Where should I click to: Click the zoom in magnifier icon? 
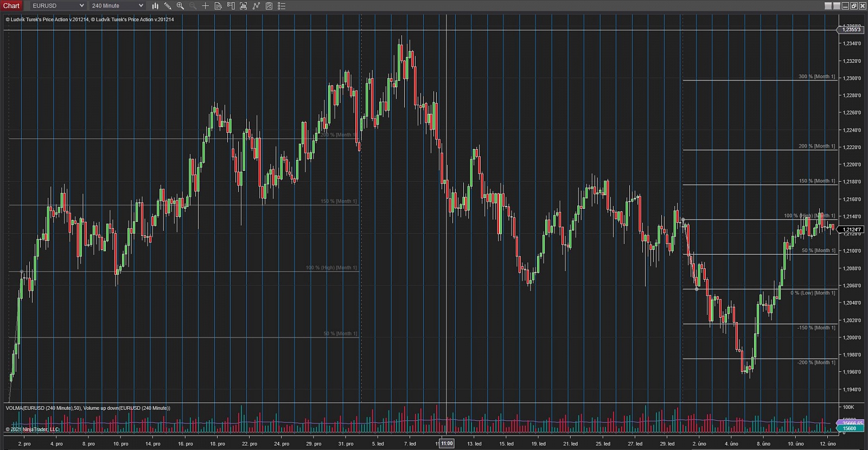[180, 6]
